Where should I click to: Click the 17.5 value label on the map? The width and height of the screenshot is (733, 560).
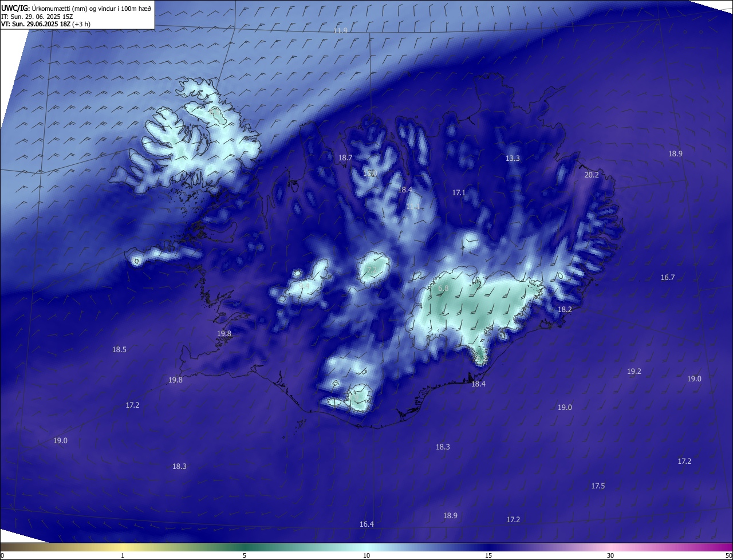click(x=598, y=486)
